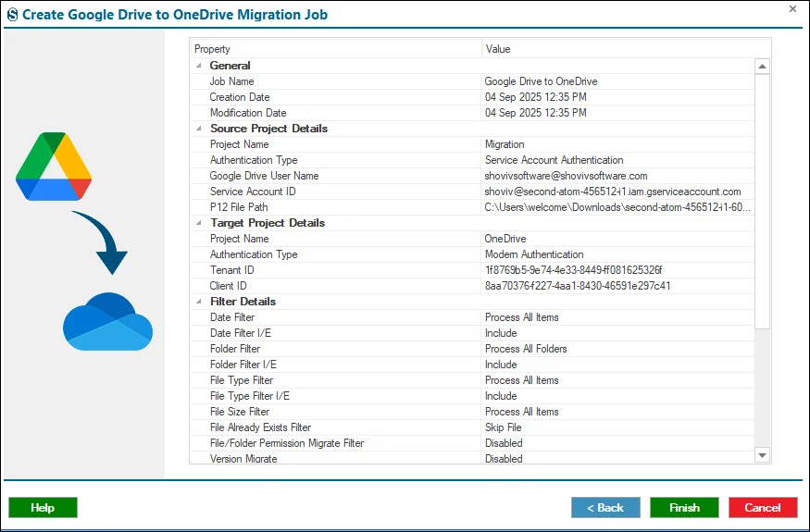Click Finish to create the job
This screenshot has width=810, height=532.
684,508
